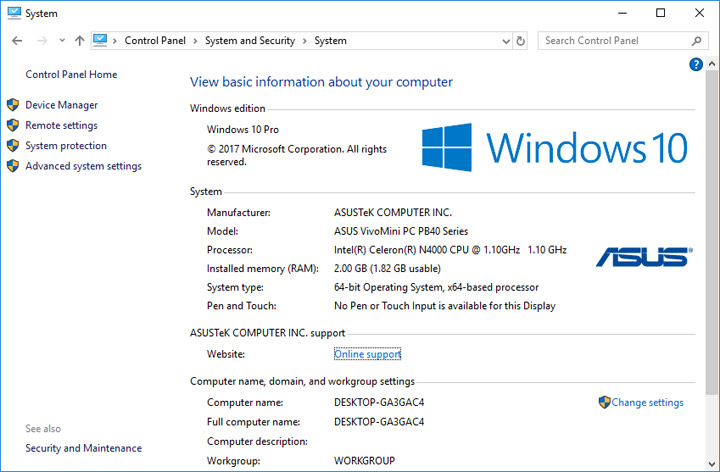Click the vertical scrollbar thumb
The image size is (720, 472).
coord(712,232)
